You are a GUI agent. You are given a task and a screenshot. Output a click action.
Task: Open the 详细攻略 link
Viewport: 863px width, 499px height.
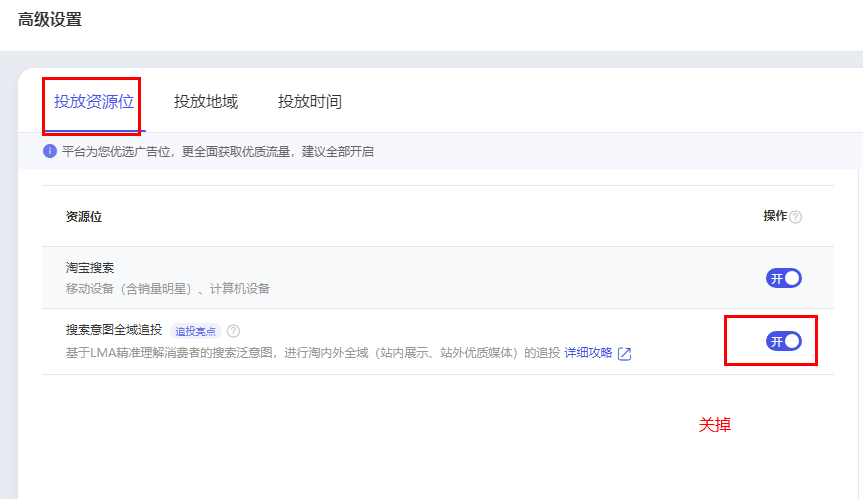pyautogui.click(x=588, y=353)
